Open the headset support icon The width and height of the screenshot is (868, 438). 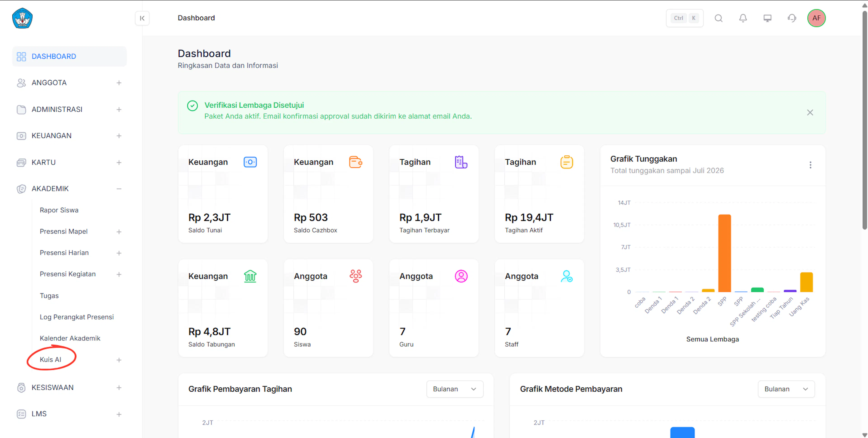[x=792, y=18]
